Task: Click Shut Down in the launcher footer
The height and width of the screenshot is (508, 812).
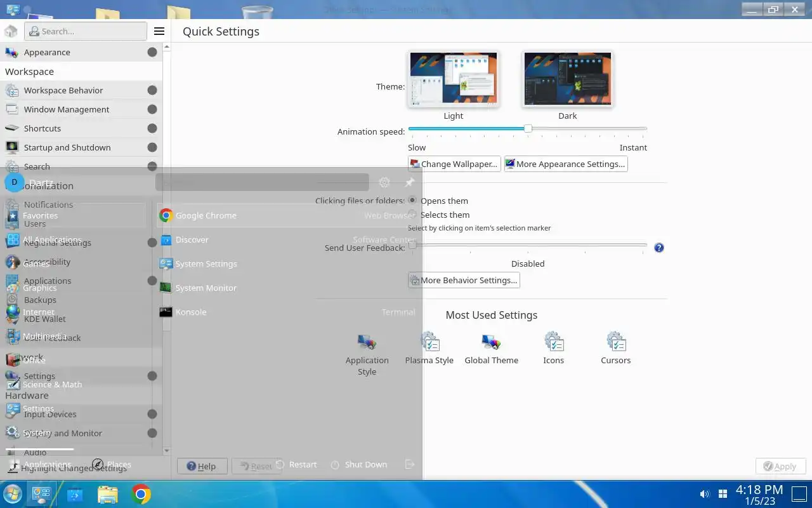Action: point(358,464)
